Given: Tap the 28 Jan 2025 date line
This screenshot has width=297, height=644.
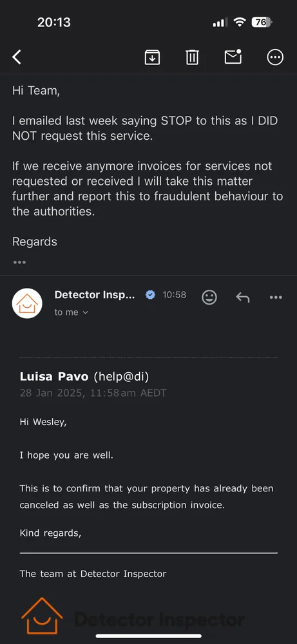Looking at the screenshot, I should [93, 393].
